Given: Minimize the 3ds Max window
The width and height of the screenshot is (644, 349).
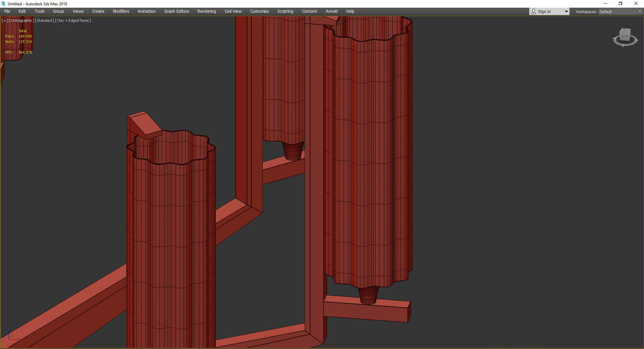Looking at the screenshot, I should pos(605,4).
